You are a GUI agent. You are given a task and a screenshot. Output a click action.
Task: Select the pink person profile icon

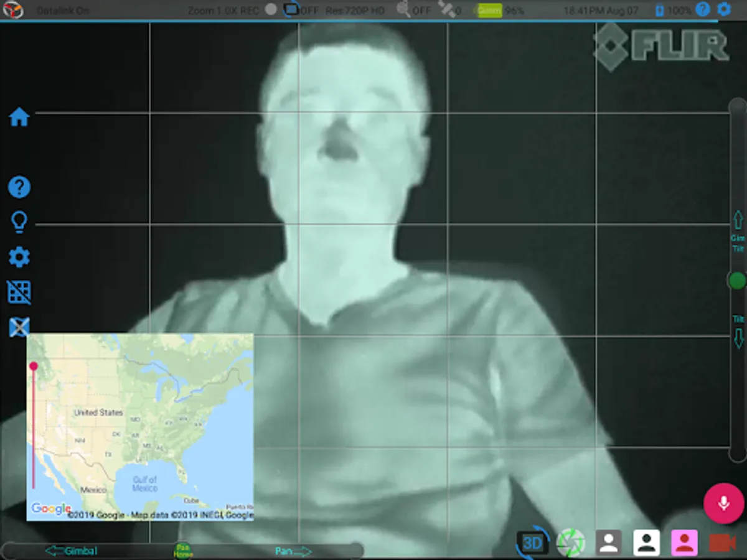click(684, 543)
